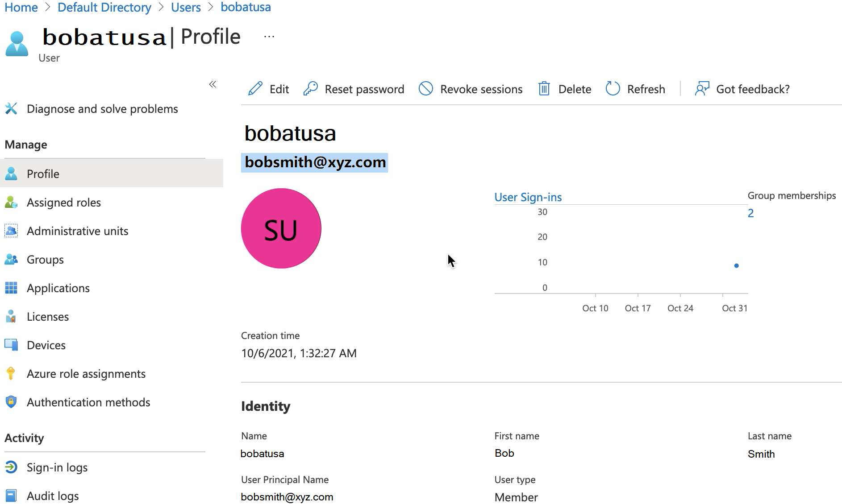Image resolution: width=842 pixels, height=504 pixels.
Task: Click the Revoke sessions icon
Action: click(426, 89)
